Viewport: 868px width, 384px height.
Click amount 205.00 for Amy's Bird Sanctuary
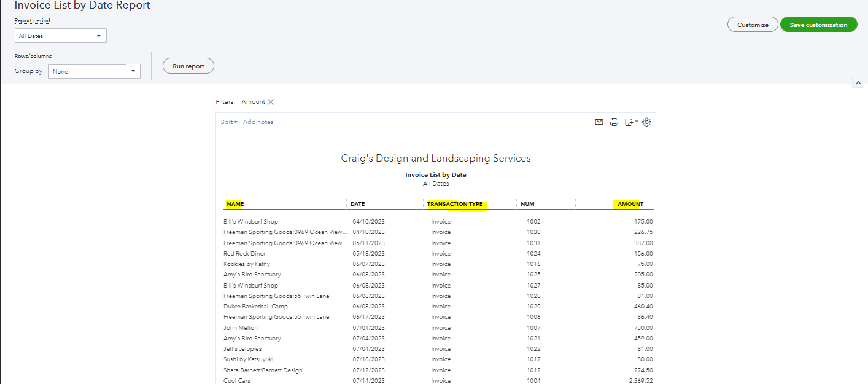click(x=643, y=275)
